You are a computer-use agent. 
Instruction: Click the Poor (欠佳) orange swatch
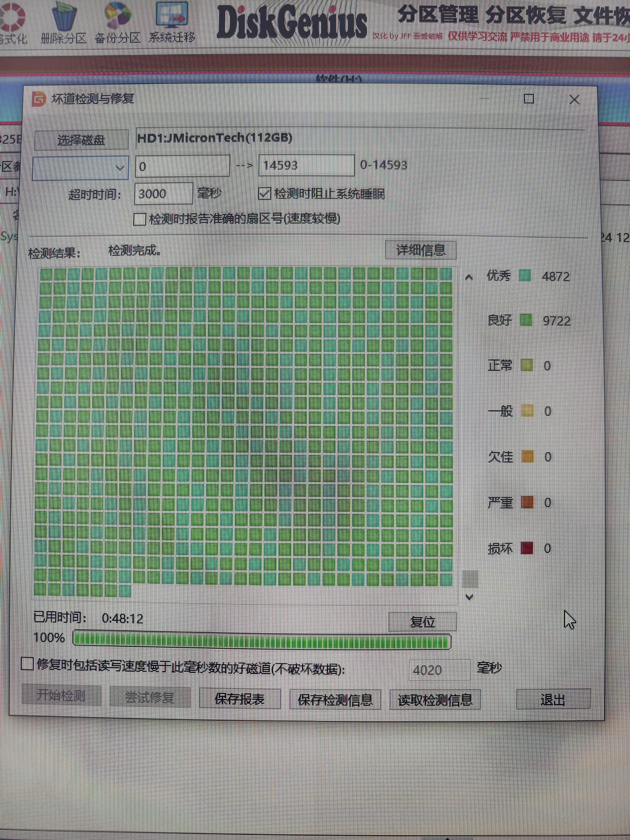pyautogui.click(x=527, y=457)
